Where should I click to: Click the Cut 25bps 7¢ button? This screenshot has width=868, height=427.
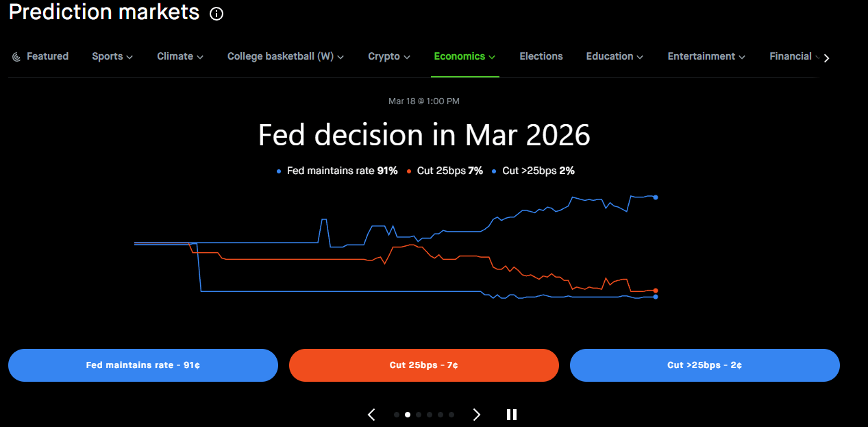[x=424, y=365]
